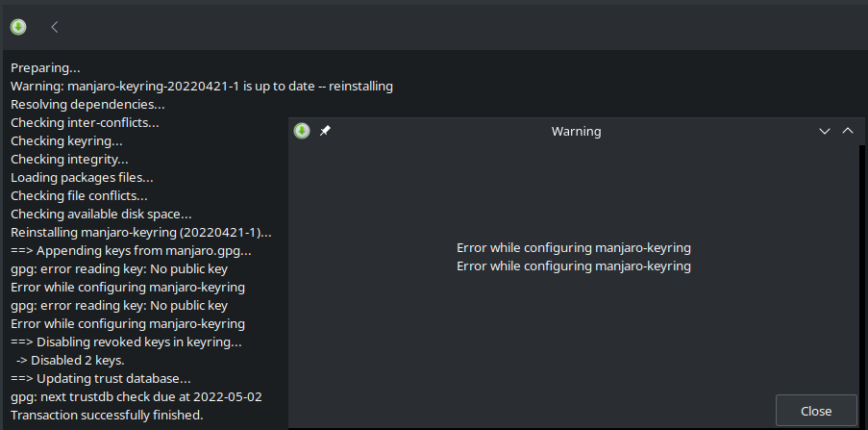Toggle the pin icon on the Warning dialog

[x=326, y=131]
